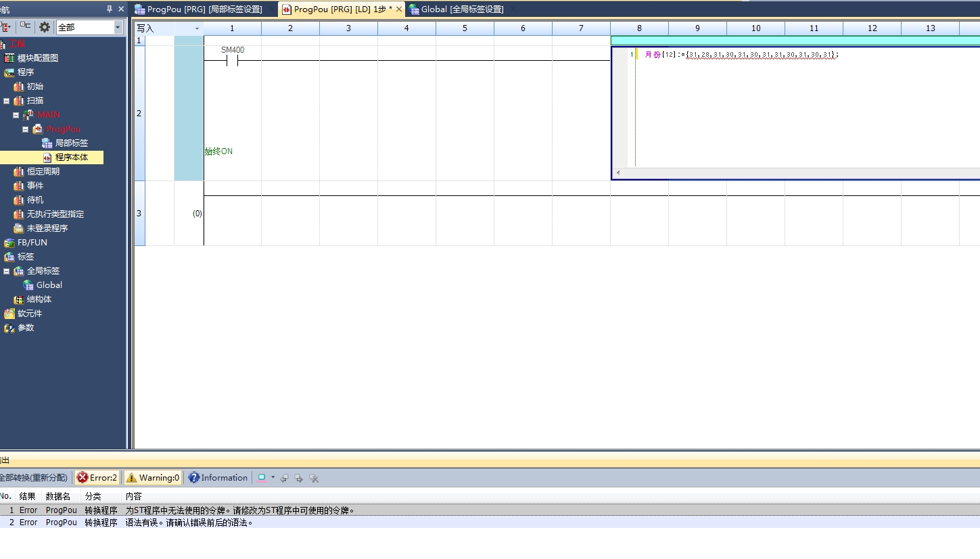Click the SM400 contact in the ladder
980x559 pixels.
click(232, 61)
